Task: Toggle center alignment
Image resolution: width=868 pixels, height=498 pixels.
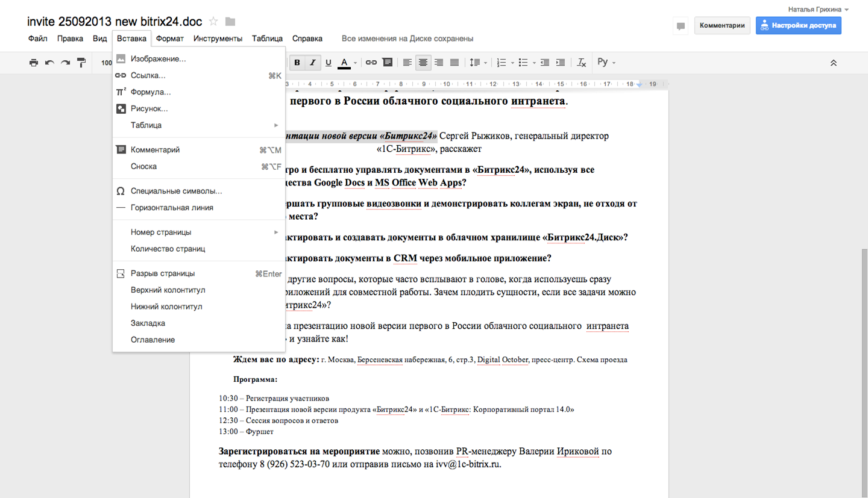Action: pyautogui.click(x=423, y=63)
